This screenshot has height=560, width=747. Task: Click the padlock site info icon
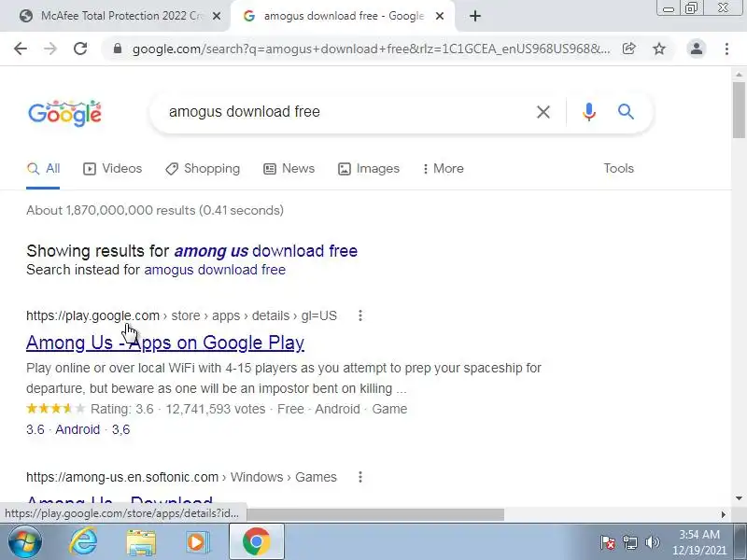coord(118,49)
